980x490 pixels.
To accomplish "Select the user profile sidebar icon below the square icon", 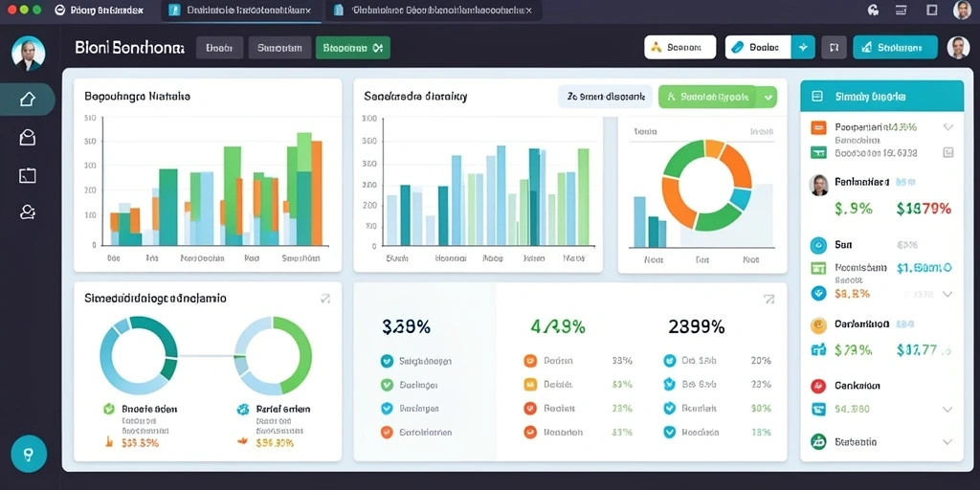I will [x=28, y=212].
